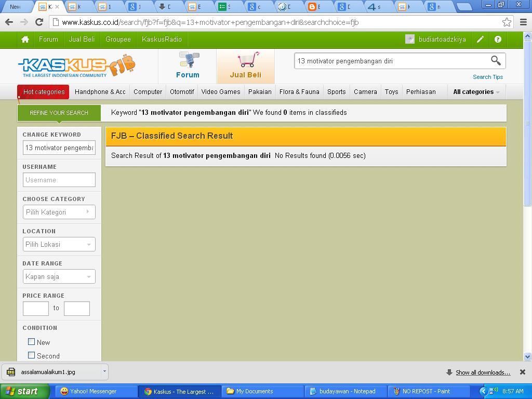Open Flora & Fauna category
532x399 pixels.
coord(299,92)
